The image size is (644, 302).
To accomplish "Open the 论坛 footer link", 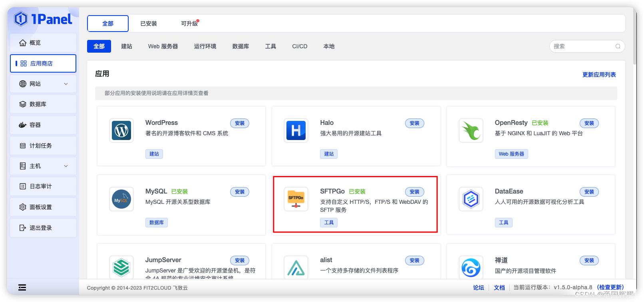I will 479,288.
